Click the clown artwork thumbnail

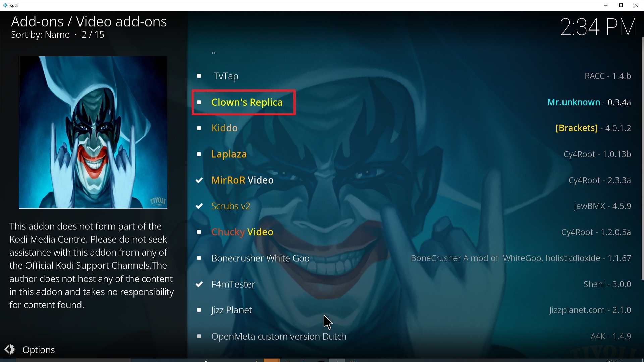point(93,132)
